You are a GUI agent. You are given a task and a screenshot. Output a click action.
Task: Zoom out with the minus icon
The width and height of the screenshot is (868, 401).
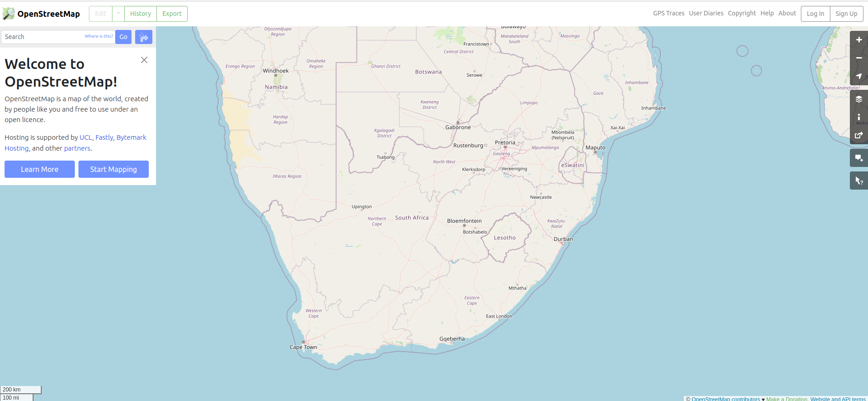tap(858, 58)
